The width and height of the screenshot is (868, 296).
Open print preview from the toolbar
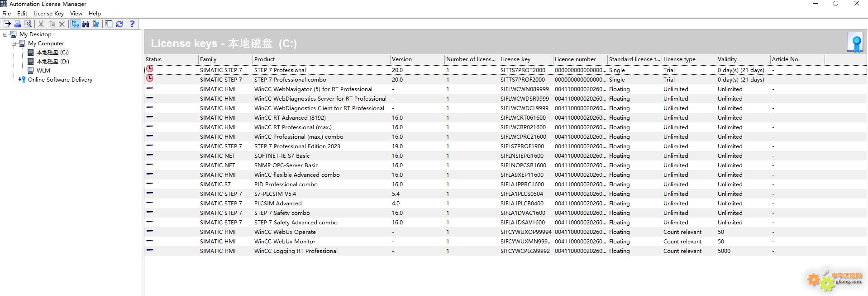coord(28,24)
